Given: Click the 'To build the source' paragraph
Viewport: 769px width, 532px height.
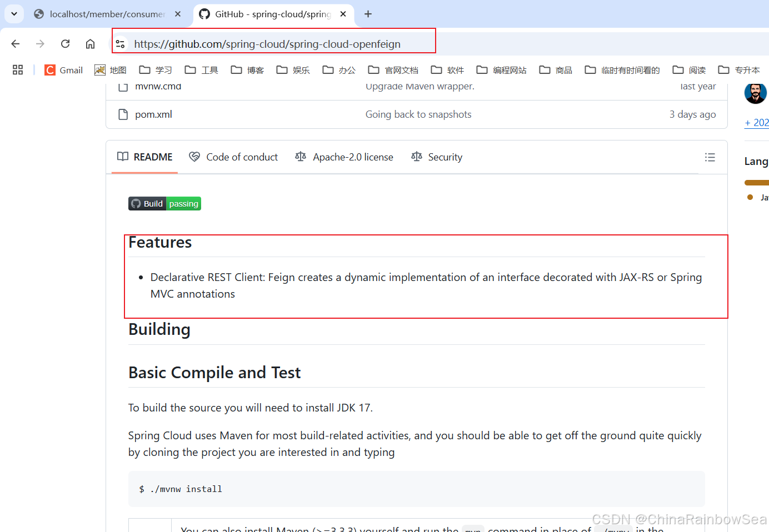Looking at the screenshot, I should click(251, 408).
